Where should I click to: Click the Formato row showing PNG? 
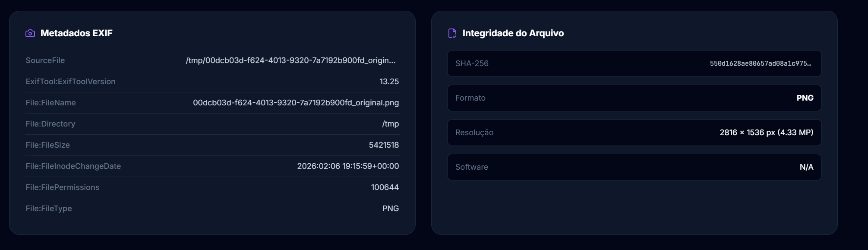634,98
